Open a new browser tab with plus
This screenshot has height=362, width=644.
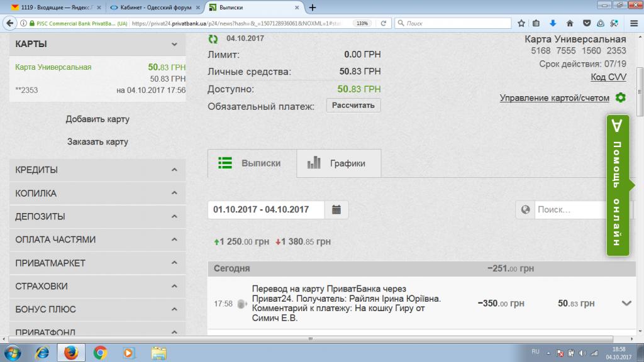click(x=313, y=8)
